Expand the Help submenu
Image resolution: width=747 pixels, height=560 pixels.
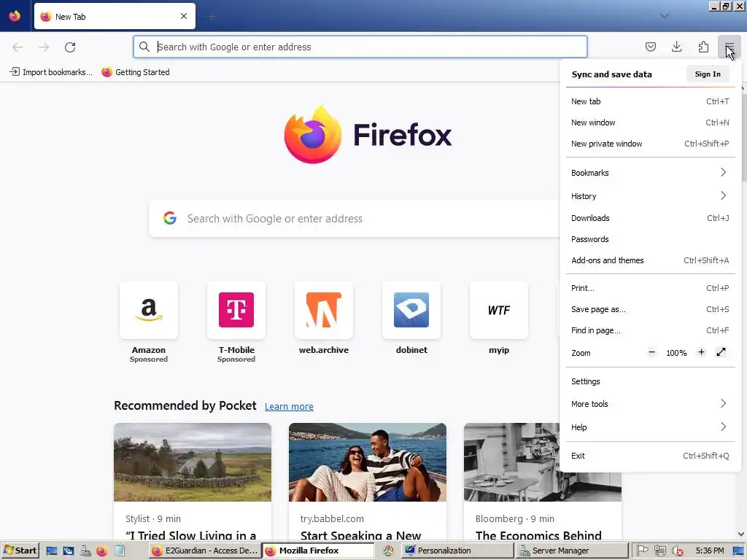[650, 427]
